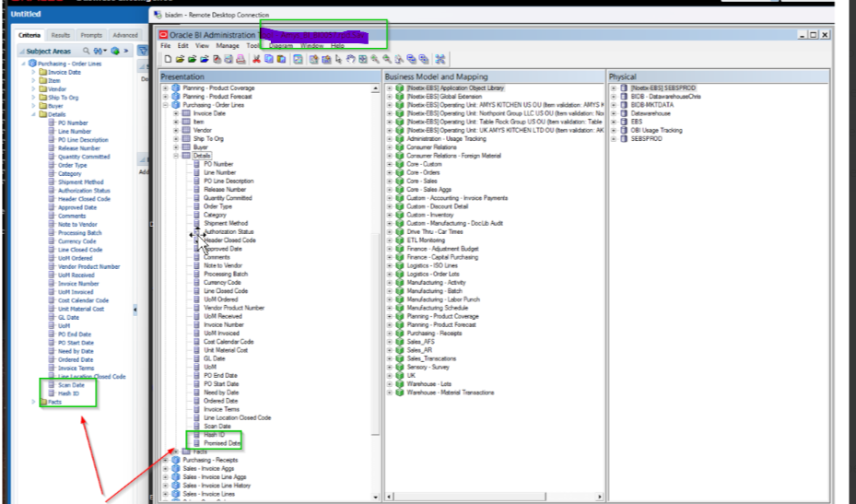This screenshot has height=504, width=856.
Task: Click the Buyer folder icon in Subject Areas
Action: coord(43,106)
